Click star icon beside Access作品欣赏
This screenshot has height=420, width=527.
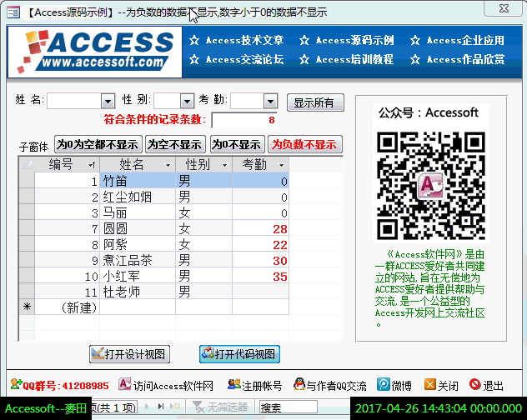pyautogui.click(x=415, y=60)
